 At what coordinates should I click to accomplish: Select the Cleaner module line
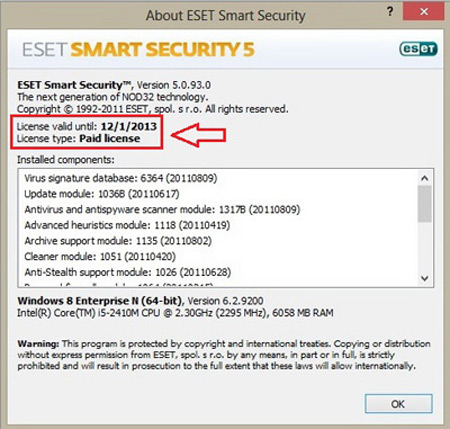(100, 256)
